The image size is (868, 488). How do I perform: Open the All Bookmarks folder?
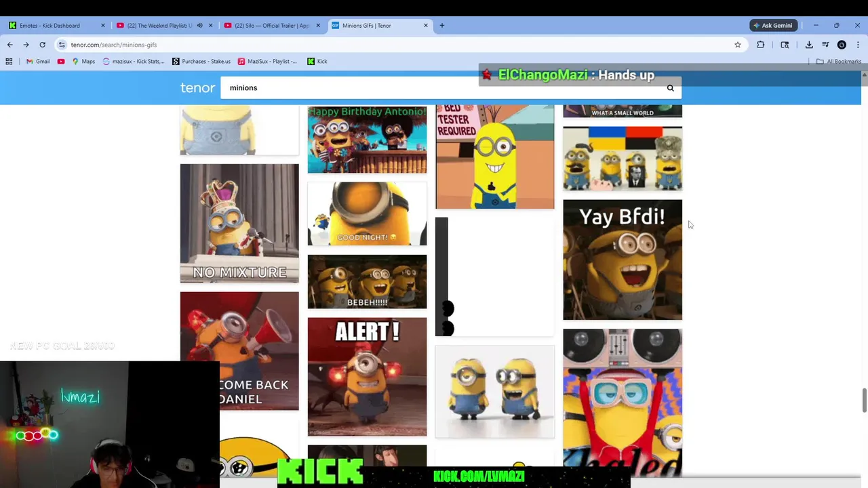point(839,61)
